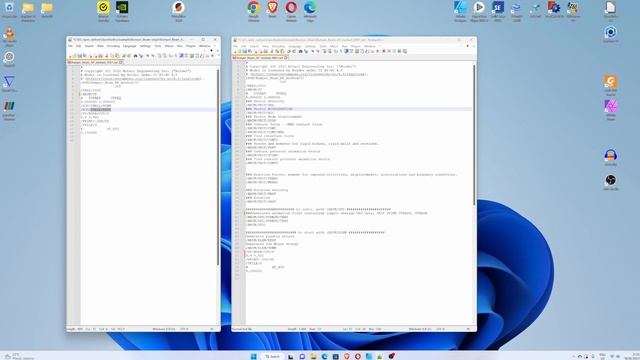Click vertical scrollbar in right Notepad++ window
This screenshot has width=640, height=360.
click(x=474, y=135)
